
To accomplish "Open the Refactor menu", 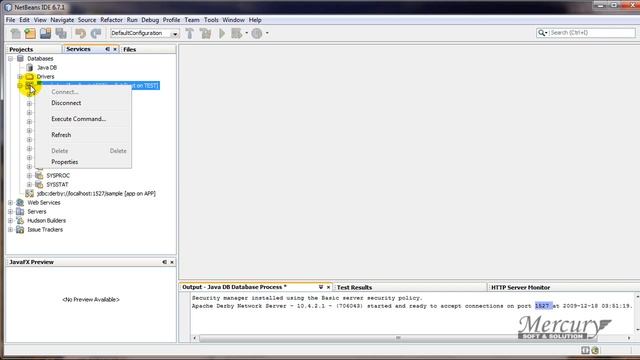I will click(111, 20).
